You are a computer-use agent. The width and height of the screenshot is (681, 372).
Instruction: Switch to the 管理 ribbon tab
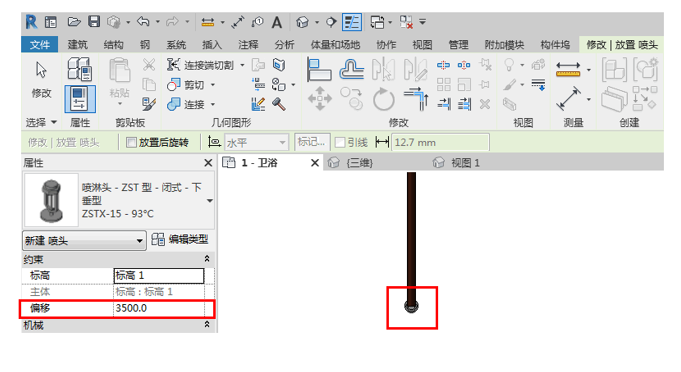(x=458, y=45)
